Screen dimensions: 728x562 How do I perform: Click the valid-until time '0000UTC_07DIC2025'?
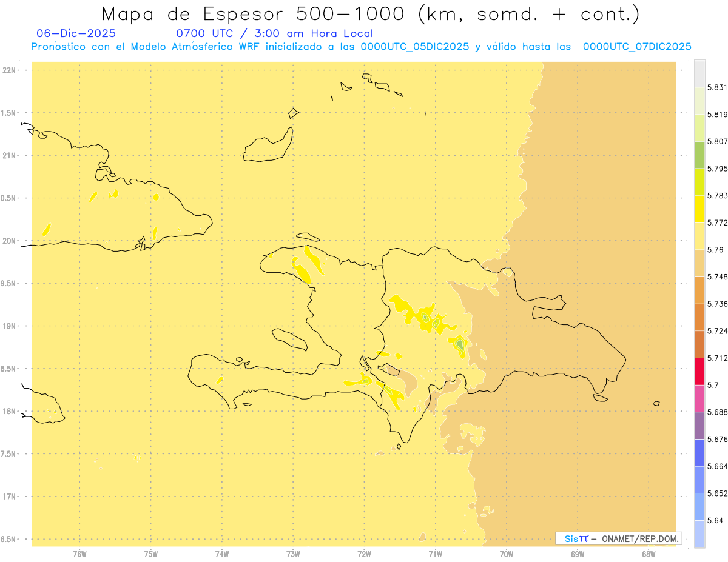click(x=637, y=47)
